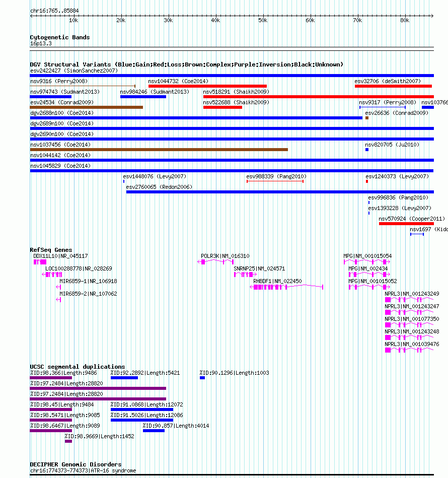
Task: Click the 40k ruler tick label
Action: coord(215,21)
